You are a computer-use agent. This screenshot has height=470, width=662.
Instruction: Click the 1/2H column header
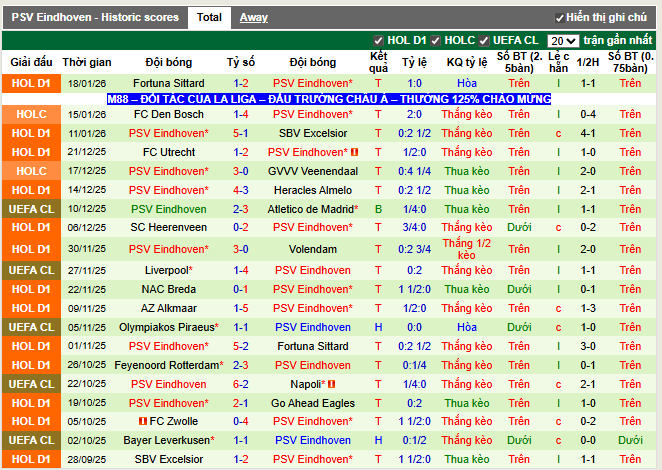click(x=588, y=62)
